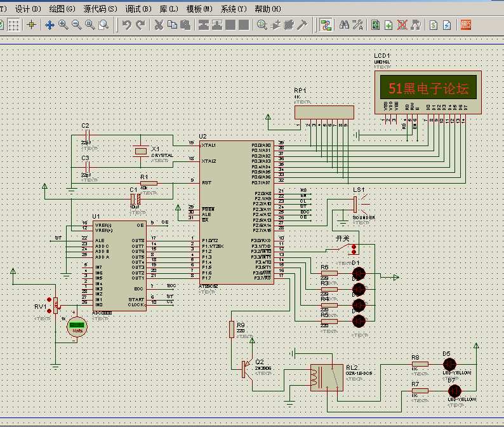The width and height of the screenshot is (504, 427).
Task: Click the RV1 potentiometer adjust arrow
Action: point(49,300)
